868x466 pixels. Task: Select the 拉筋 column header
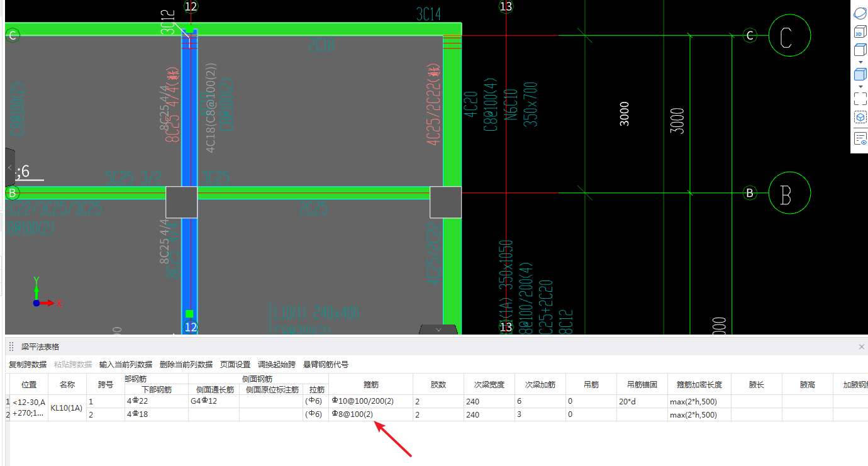pyautogui.click(x=315, y=389)
